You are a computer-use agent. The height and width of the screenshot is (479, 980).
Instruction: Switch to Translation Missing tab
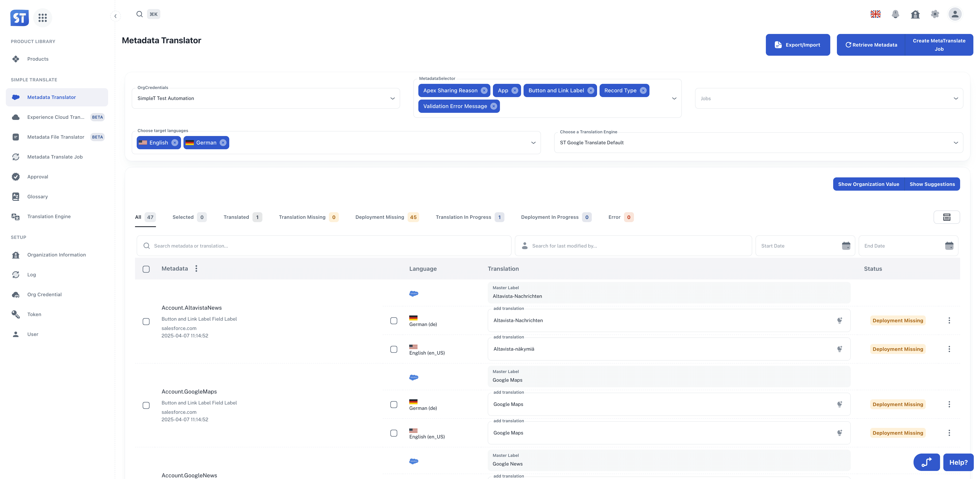pos(308,217)
